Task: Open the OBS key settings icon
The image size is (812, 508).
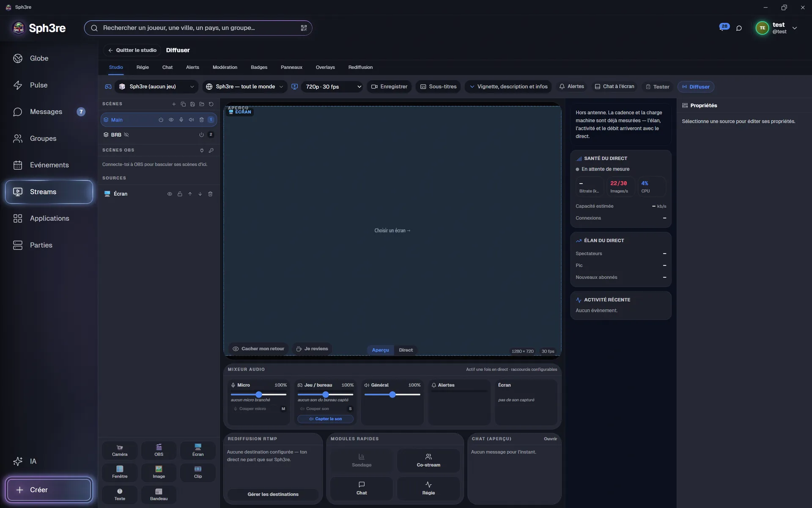Action: tap(211, 150)
